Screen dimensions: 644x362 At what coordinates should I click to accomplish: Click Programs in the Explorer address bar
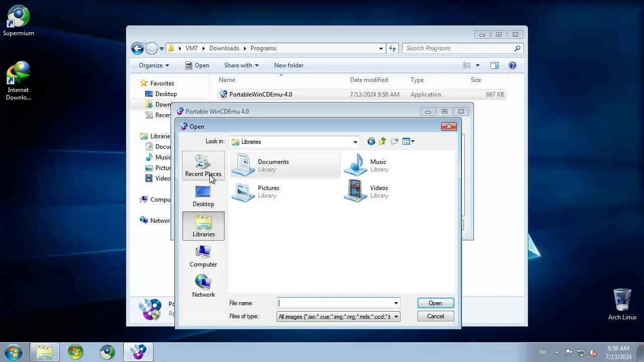click(x=263, y=48)
